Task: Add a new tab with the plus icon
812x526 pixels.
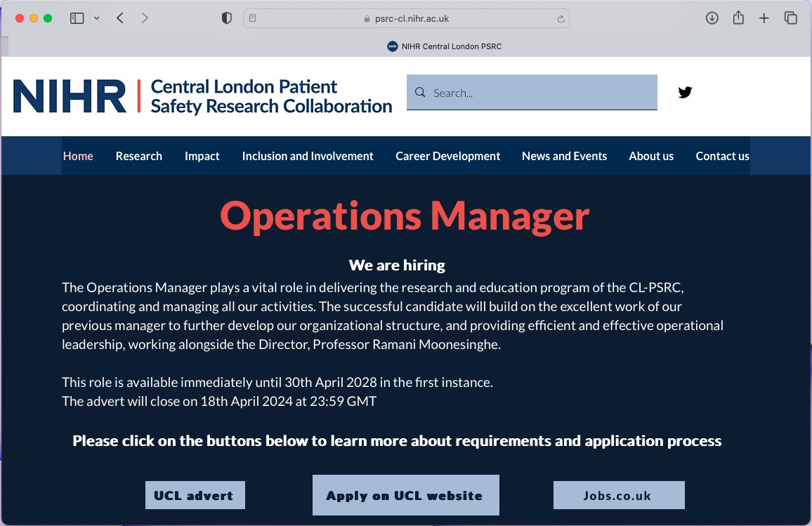Action: click(764, 18)
